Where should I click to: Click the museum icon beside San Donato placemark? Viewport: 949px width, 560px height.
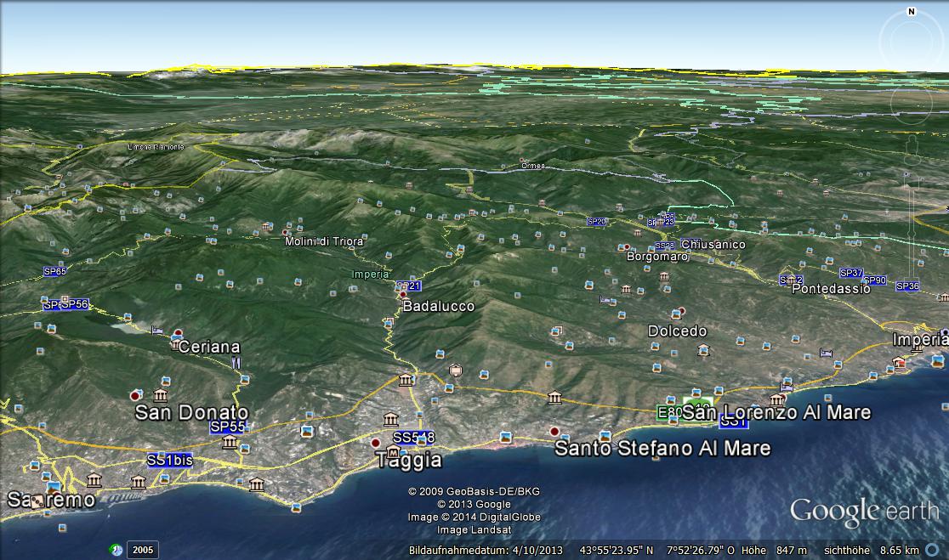[x=161, y=395]
